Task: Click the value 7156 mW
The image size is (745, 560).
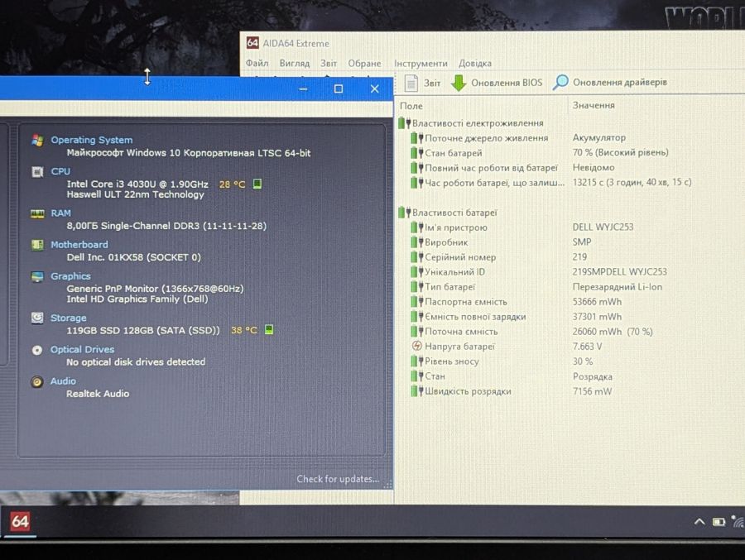Action: 592,391
